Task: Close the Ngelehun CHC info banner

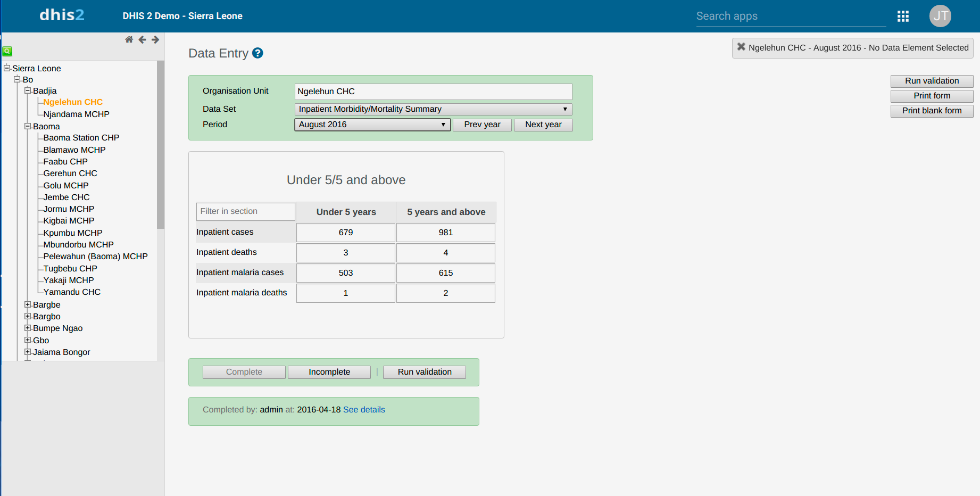Action: (x=741, y=47)
